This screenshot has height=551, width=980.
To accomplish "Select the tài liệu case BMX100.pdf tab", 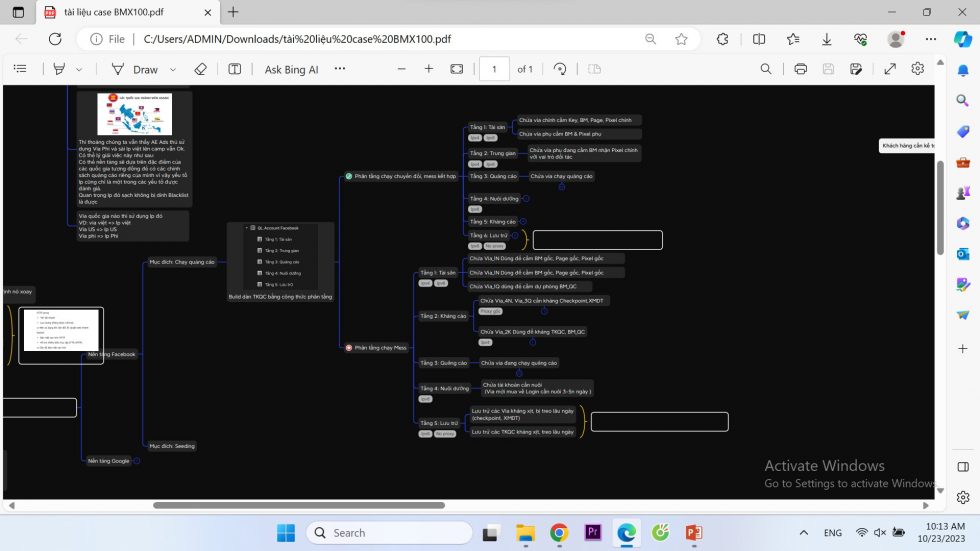I will [x=120, y=12].
